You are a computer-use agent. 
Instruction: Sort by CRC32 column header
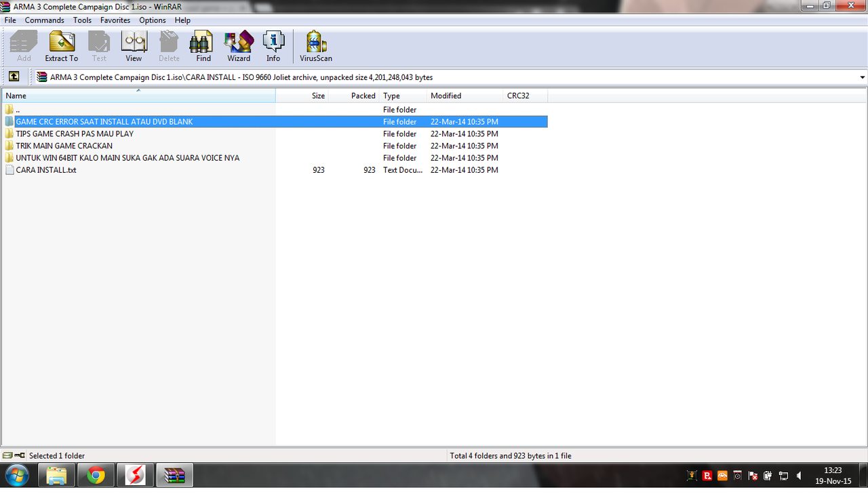[x=526, y=96]
